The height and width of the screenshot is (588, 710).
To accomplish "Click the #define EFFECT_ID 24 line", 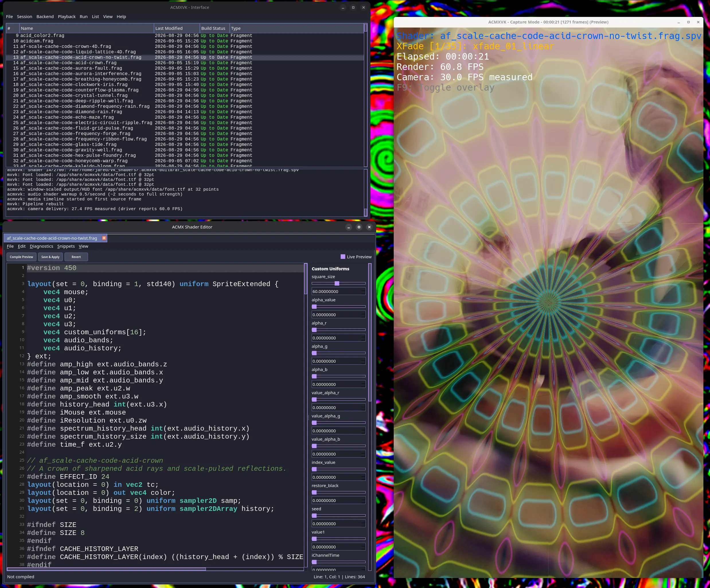I will (x=68, y=477).
